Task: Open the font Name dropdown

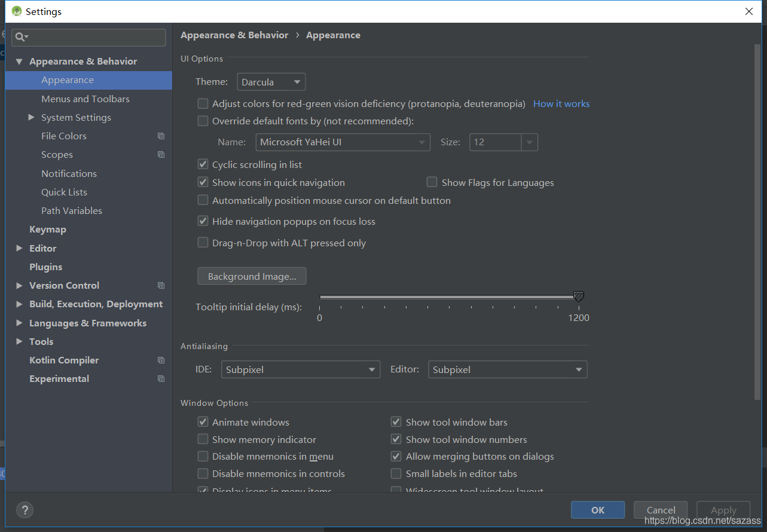Action: click(x=343, y=142)
